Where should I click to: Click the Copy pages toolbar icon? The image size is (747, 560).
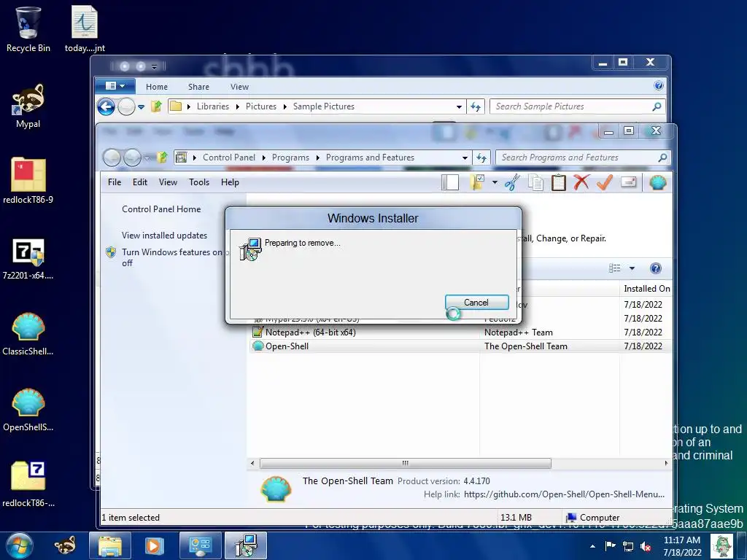tap(535, 182)
